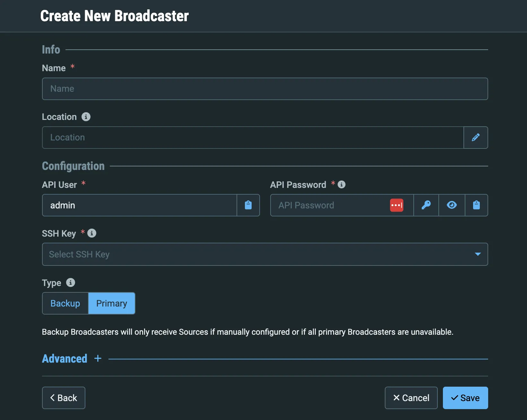Click API Password clipboard icon
This screenshot has height=420, width=527.
coord(477,205)
